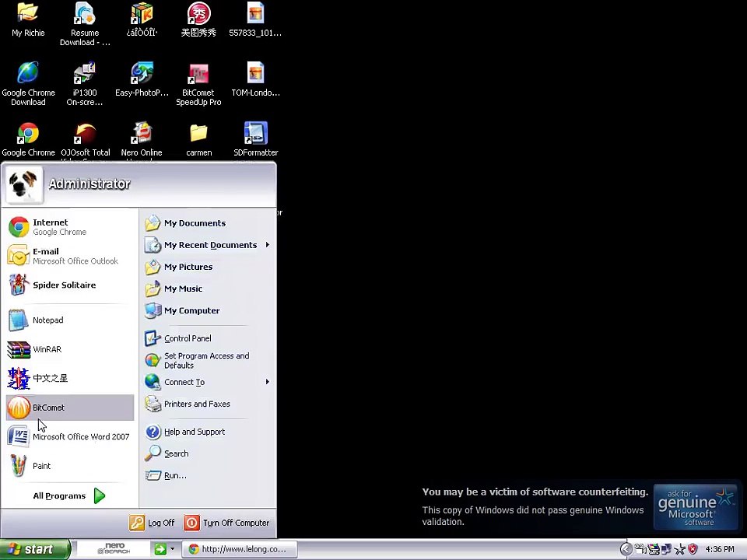Screen dimensions: 747x560
Task: Open the Google Chrome Download desktop icon
Action: [28, 84]
